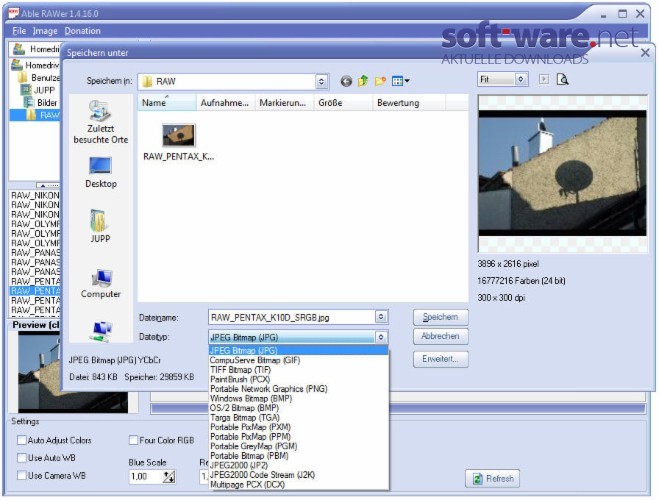Choose Portable Network Graphics (PNG) format
Image resolution: width=659 pixels, height=500 pixels.
pyautogui.click(x=298, y=389)
